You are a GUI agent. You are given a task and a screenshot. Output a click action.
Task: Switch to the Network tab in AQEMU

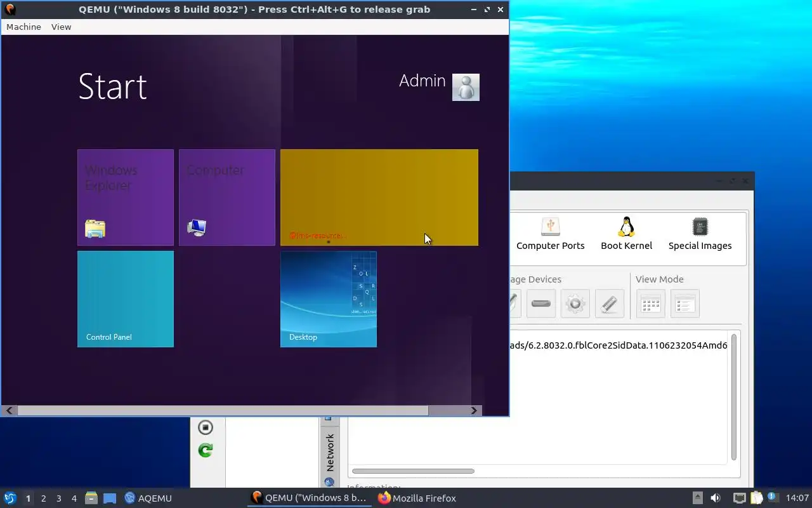coord(330,452)
